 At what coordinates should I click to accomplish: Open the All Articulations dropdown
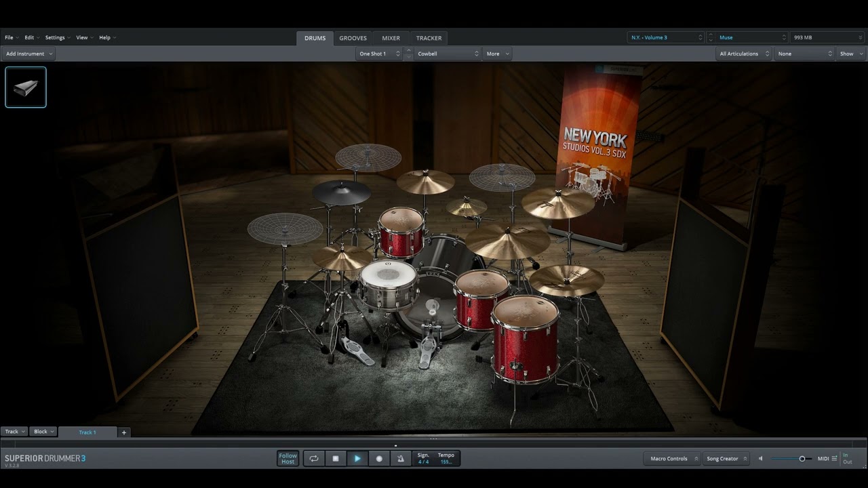tap(744, 54)
